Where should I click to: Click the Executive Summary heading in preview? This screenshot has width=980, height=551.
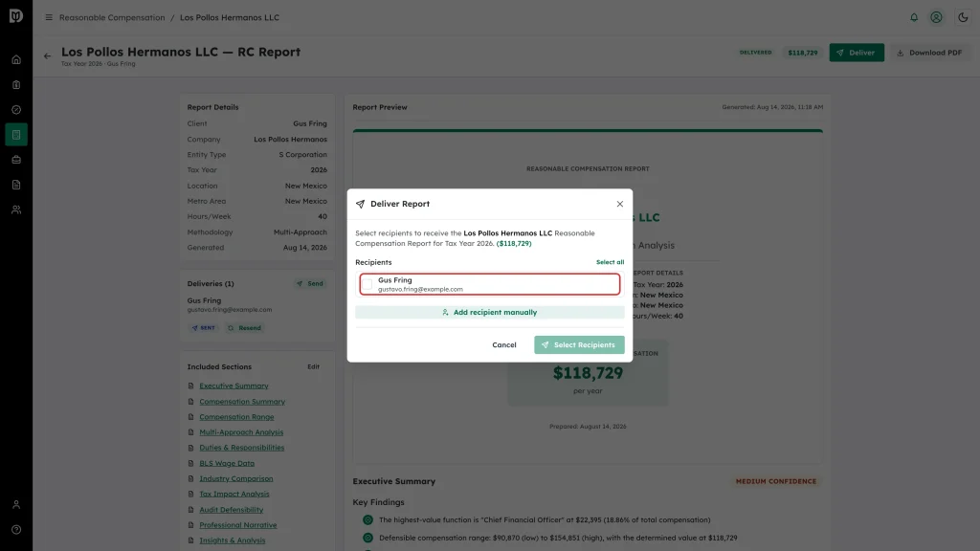tap(393, 482)
